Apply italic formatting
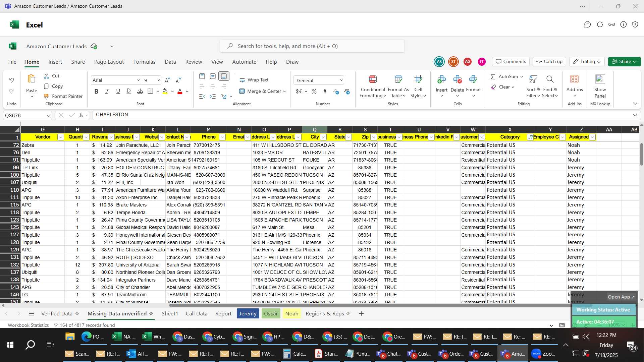644x362 pixels. pos(107,91)
